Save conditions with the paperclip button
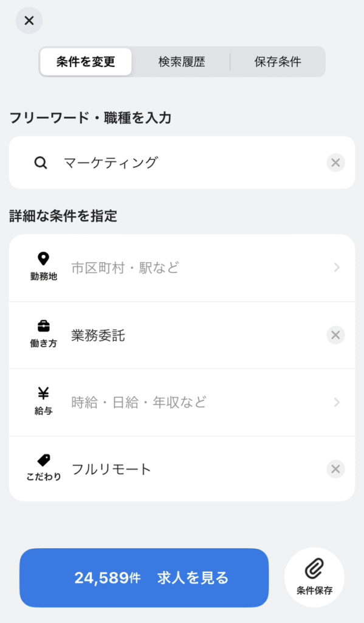The height and width of the screenshot is (623, 364). pos(314,577)
